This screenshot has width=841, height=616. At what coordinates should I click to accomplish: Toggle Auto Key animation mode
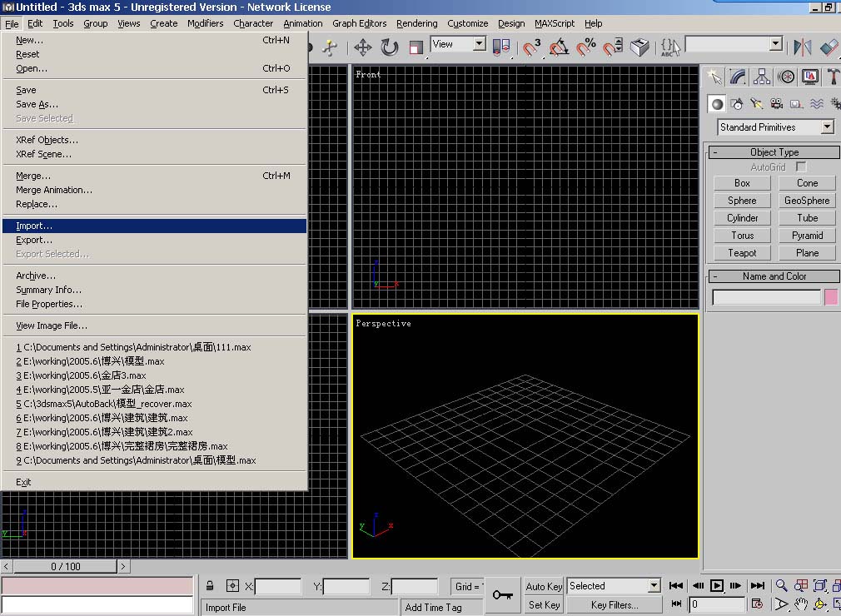[x=544, y=587]
